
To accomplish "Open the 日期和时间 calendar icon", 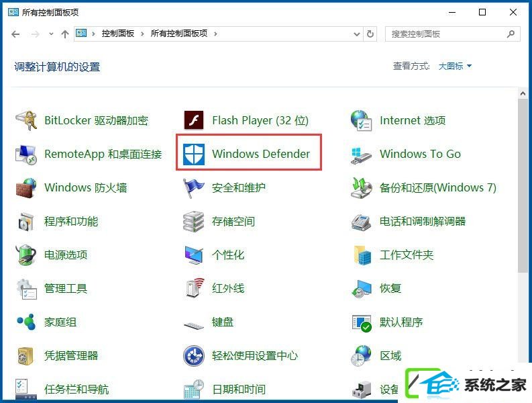I will click(x=194, y=389).
